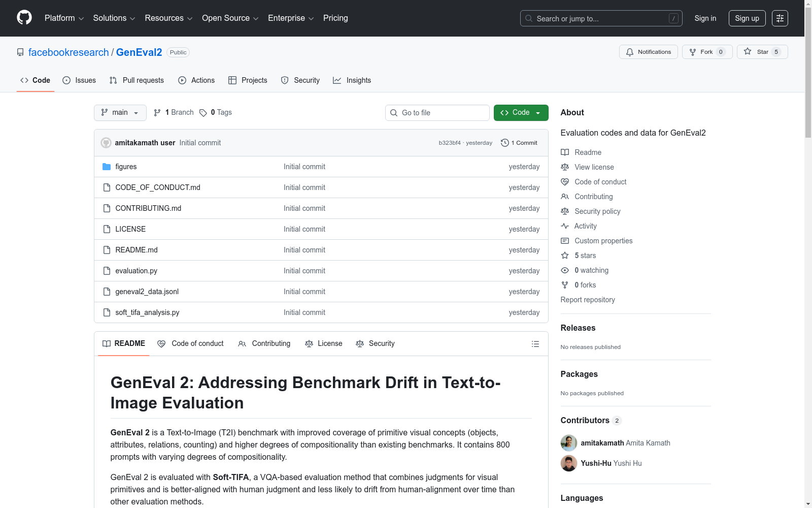Select the Contributing tab in README panel
This screenshot has height=508, width=812.
[x=264, y=344]
